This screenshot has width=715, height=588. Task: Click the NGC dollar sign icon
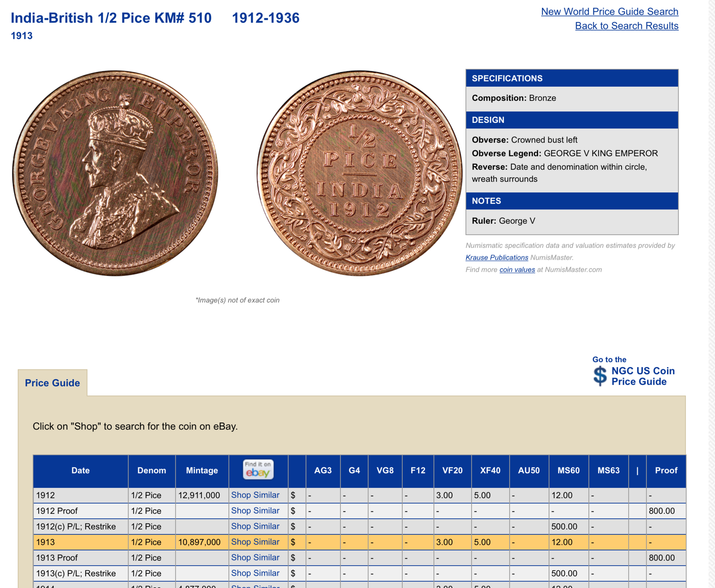click(600, 376)
